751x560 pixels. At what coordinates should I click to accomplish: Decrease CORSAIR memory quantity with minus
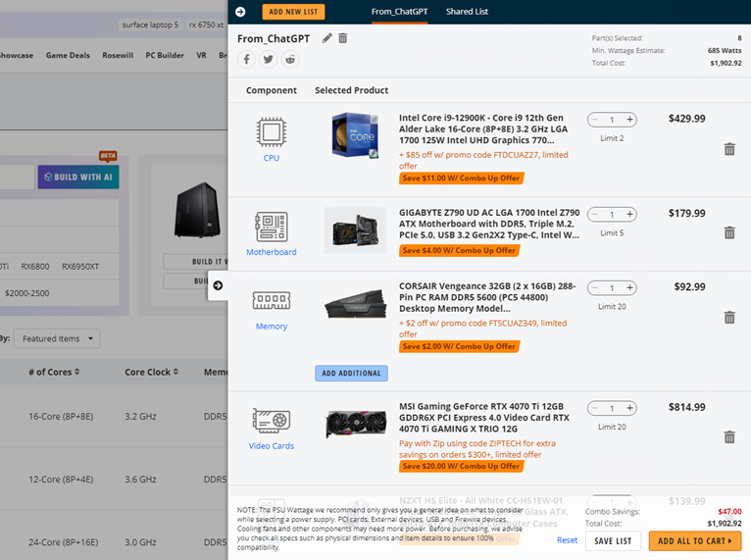[x=594, y=288]
